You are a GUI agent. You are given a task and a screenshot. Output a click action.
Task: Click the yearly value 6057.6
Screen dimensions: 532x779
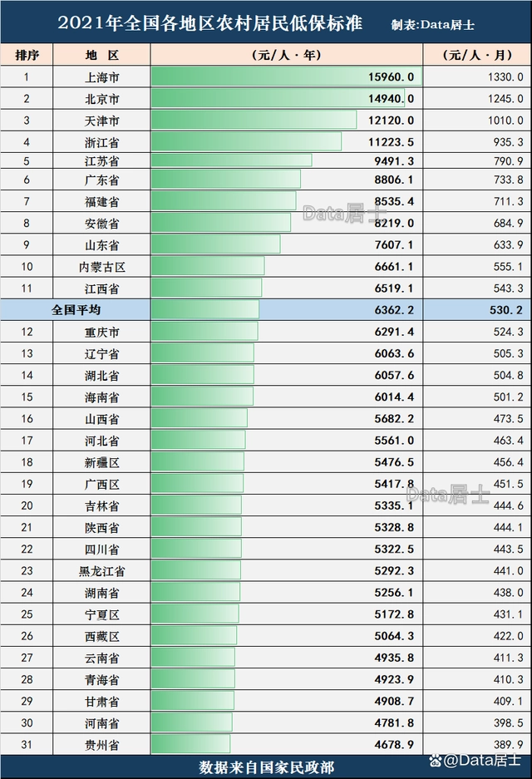(394, 376)
